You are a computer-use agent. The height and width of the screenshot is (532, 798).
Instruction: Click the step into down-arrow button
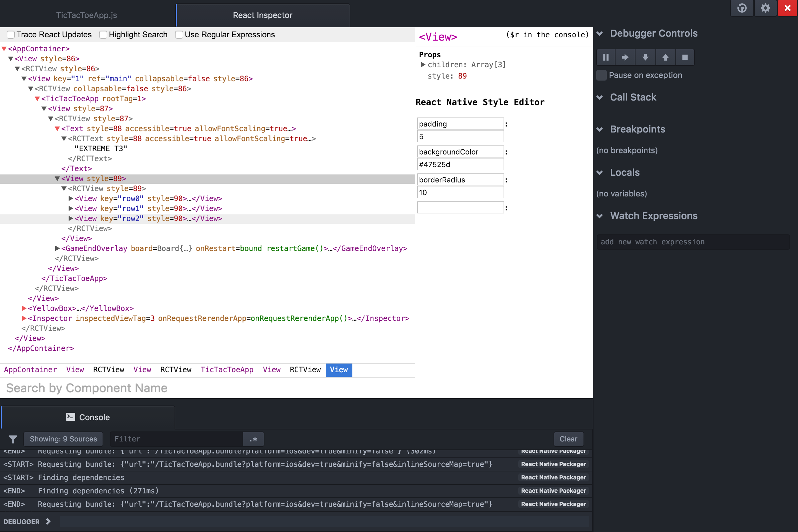click(x=645, y=57)
